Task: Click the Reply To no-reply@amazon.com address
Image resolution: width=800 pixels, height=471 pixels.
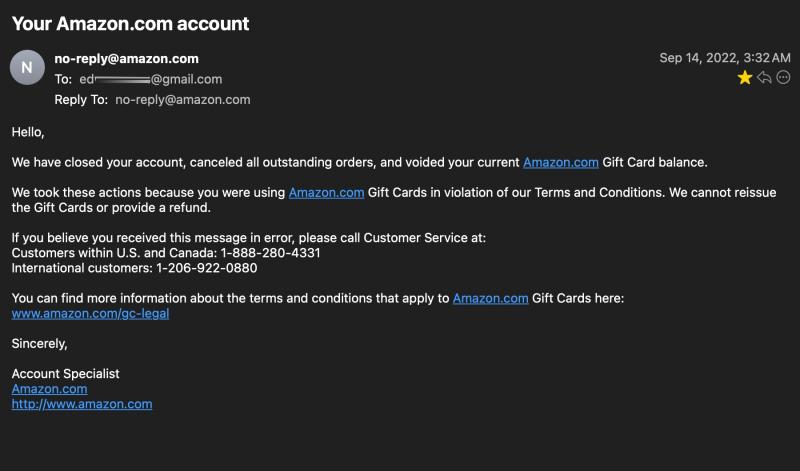Action: tap(183, 100)
